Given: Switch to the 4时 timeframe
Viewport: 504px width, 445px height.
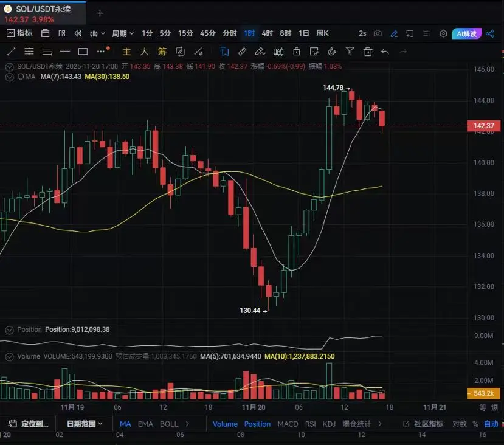Looking at the screenshot, I should pos(267,33).
